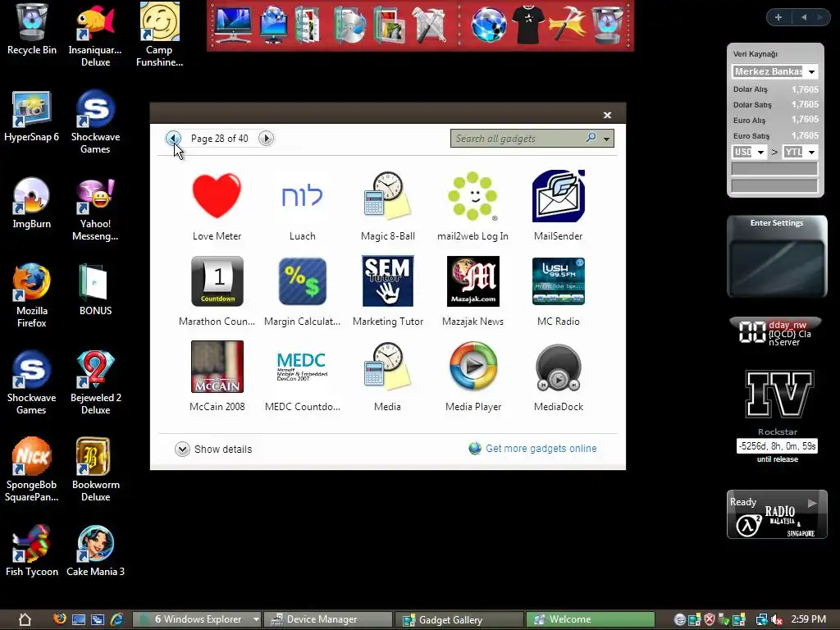Select the Mazajak News gadget
840x630 pixels.
tap(472, 291)
